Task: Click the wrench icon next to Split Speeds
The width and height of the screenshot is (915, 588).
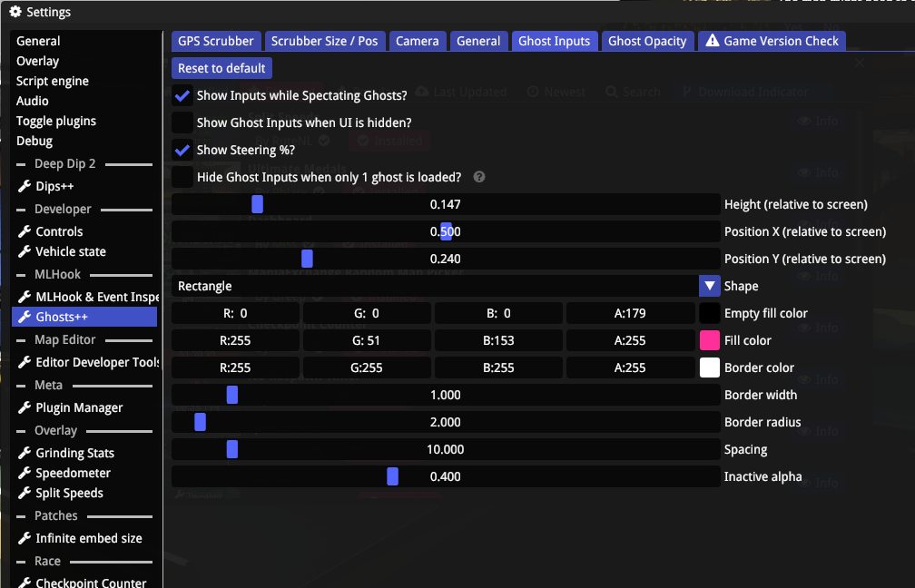Action: (25, 493)
